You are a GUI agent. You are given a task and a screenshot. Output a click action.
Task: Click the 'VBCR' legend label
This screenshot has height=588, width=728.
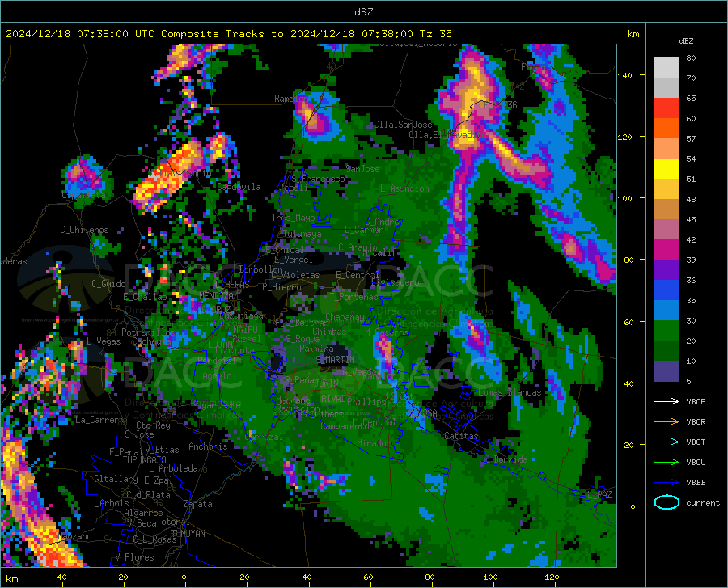696,422
